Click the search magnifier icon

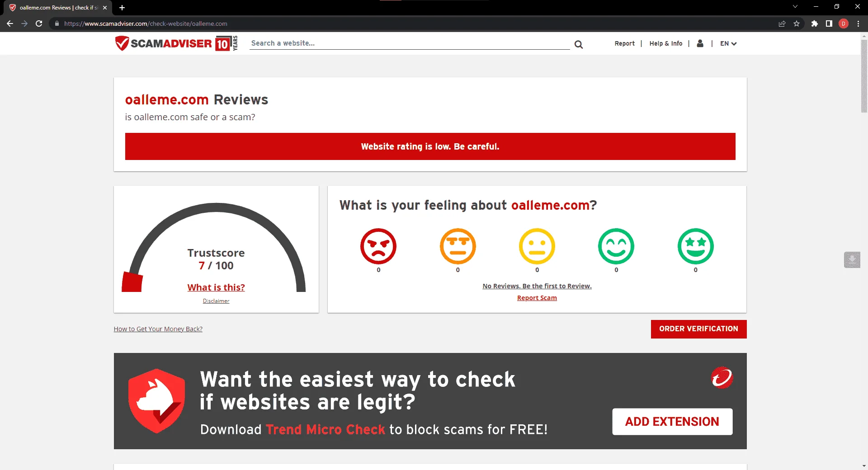tap(579, 44)
